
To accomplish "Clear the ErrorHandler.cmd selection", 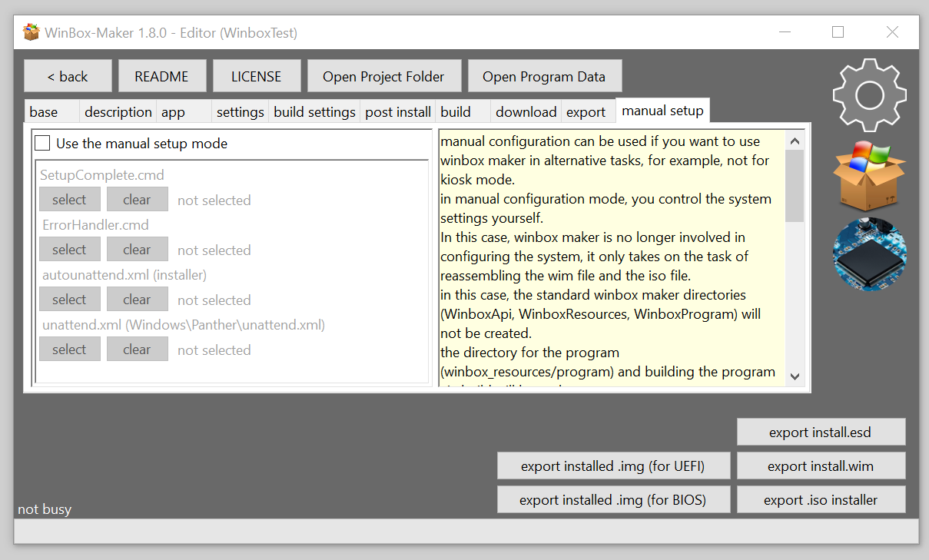I will (137, 250).
